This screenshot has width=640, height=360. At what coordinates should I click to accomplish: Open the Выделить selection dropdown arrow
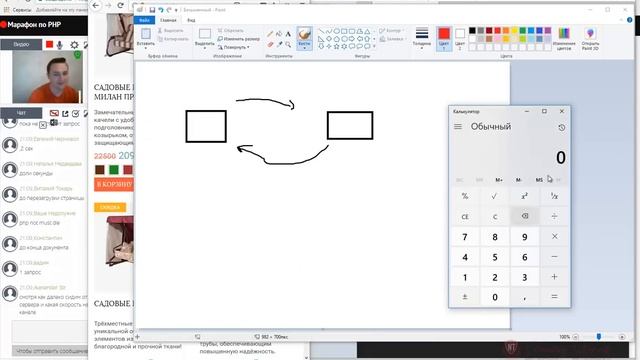(205, 48)
